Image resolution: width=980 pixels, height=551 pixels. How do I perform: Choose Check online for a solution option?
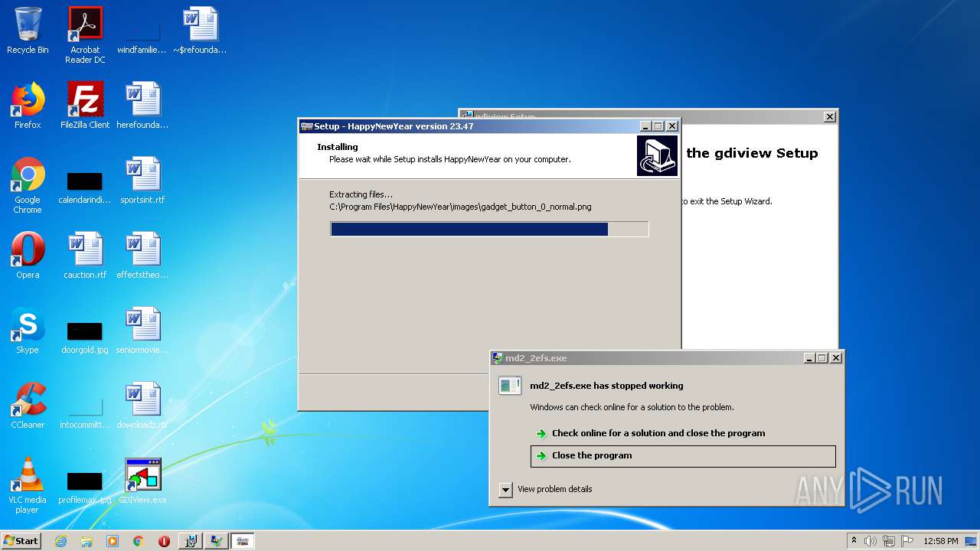pos(658,433)
